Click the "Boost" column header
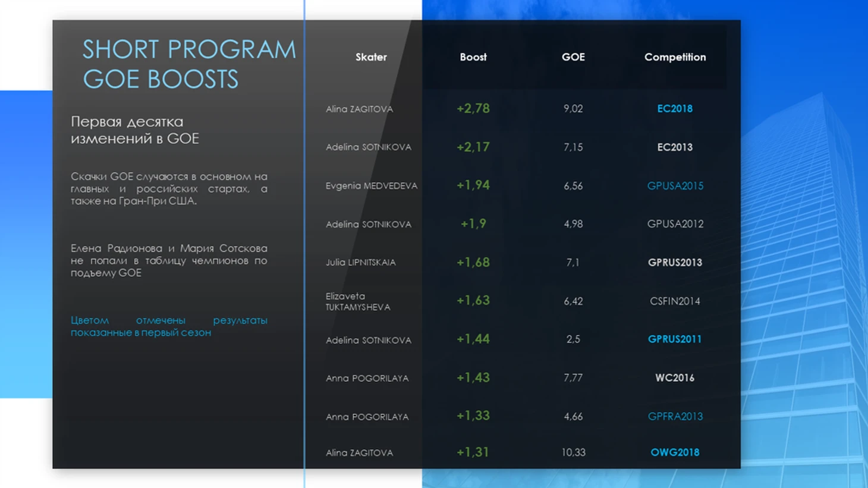 pos(473,57)
